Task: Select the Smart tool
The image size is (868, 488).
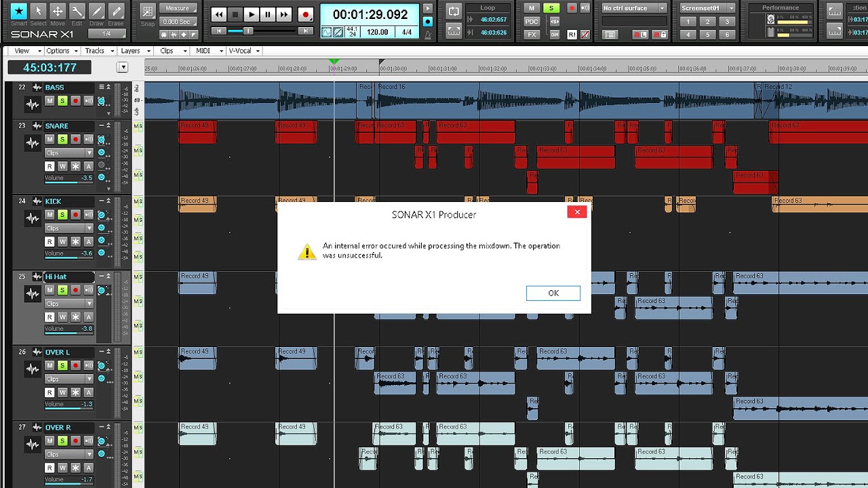Action: [x=19, y=11]
